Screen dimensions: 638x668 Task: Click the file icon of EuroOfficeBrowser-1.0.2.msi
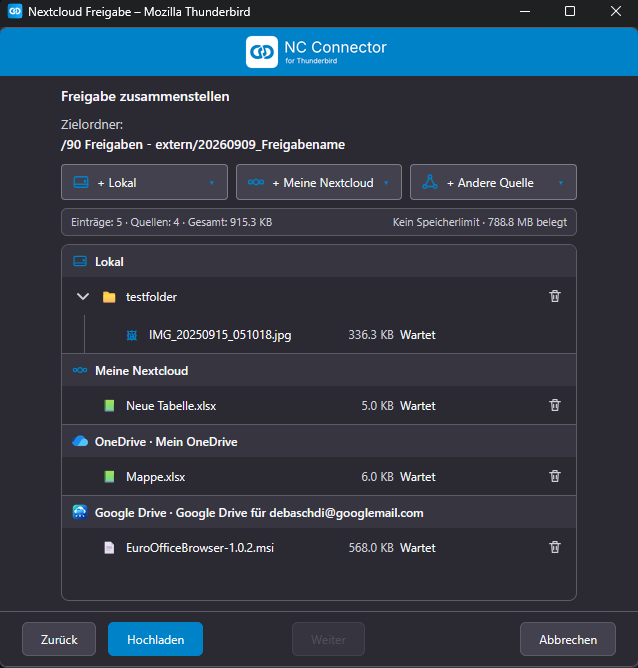109,547
